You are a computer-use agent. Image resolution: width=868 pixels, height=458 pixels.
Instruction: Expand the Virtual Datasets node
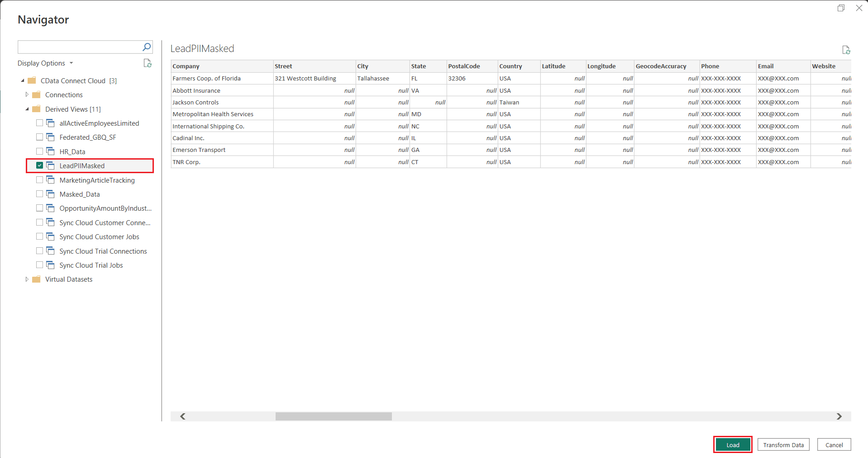click(27, 279)
